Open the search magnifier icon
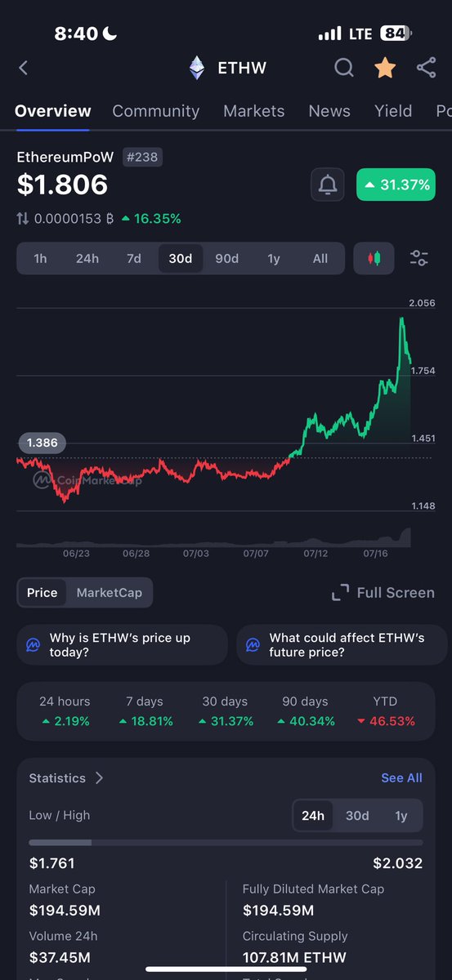Screen dimensions: 452x980 (x=344, y=68)
